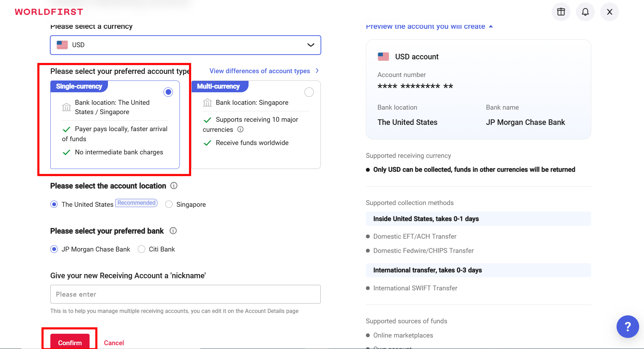The width and height of the screenshot is (644, 349).
Task: Choose Singapore as account location
Action: [169, 204]
